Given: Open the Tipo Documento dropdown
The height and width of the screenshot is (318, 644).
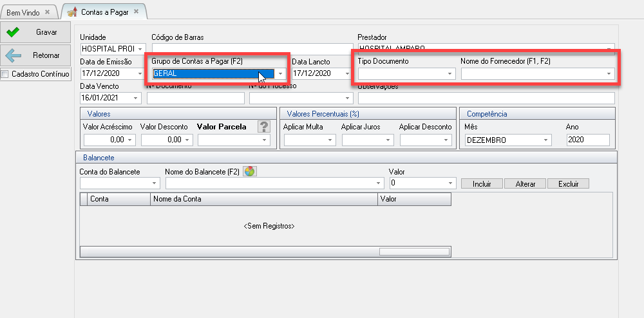Looking at the screenshot, I should 450,74.
